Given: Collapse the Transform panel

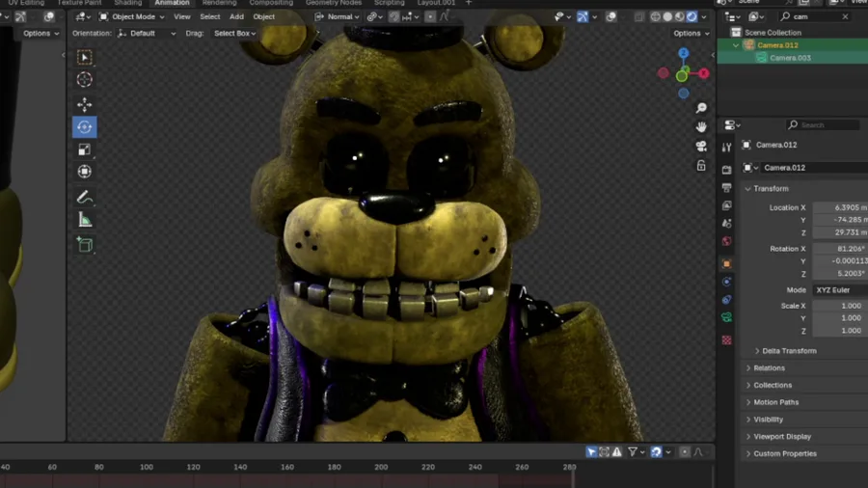Looking at the screenshot, I should pos(771,189).
